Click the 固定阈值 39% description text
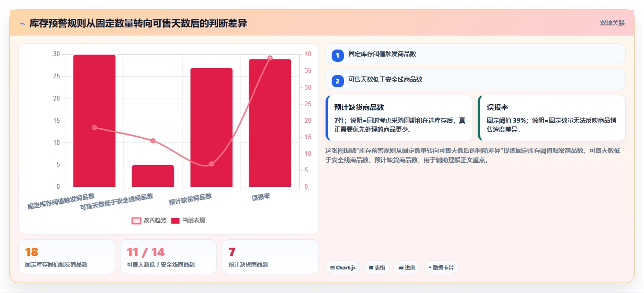Viewport: 644px width, 293px height. click(x=552, y=125)
